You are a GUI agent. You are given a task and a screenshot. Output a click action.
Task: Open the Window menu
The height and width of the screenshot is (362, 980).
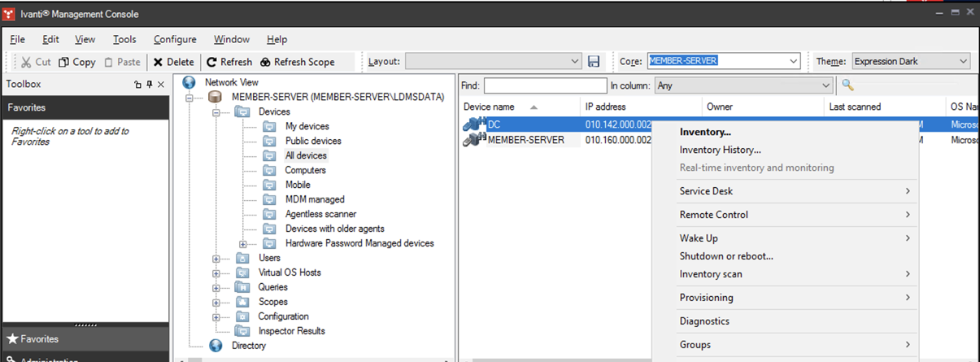coord(232,39)
